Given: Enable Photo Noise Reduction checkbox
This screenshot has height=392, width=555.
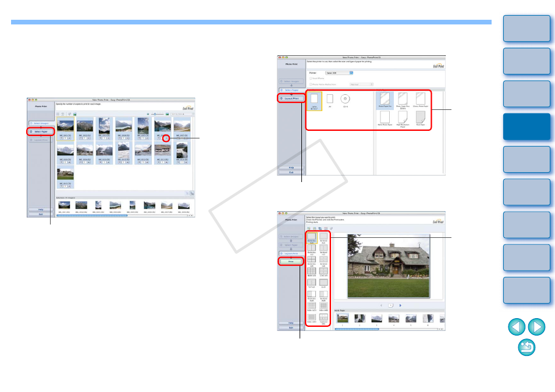Looking at the screenshot, I should (311, 84).
